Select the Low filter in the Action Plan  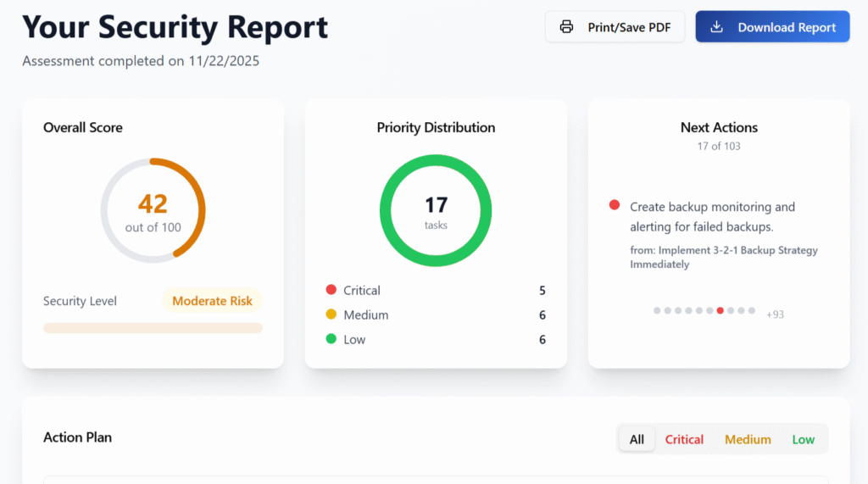803,439
